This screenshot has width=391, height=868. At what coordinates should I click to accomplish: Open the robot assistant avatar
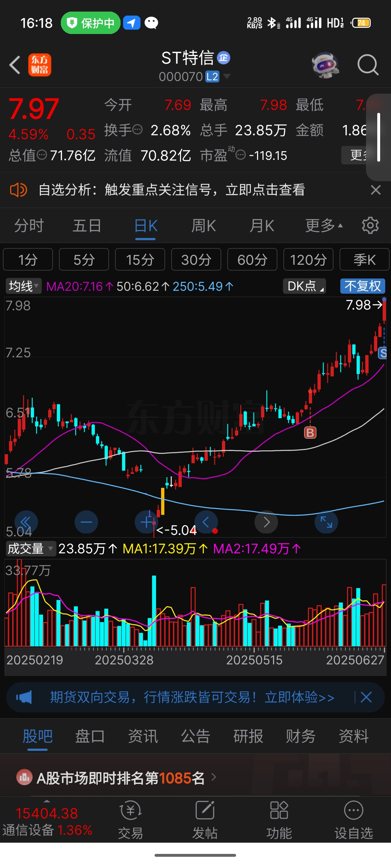pyautogui.click(x=325, y=65)
